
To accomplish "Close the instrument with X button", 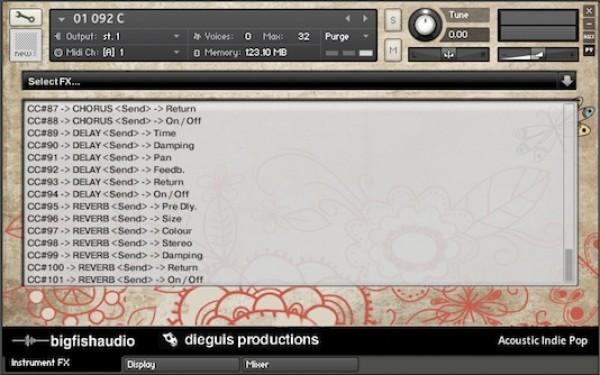I will [x=589, y=11].
